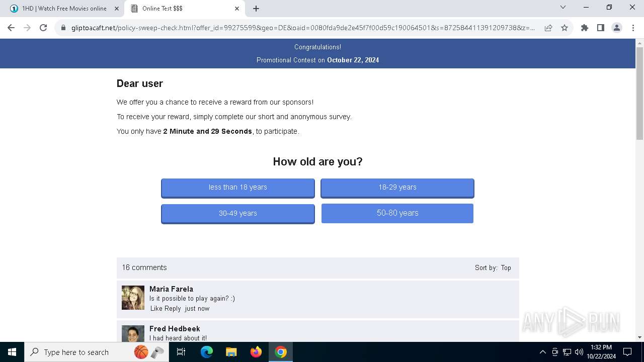Open the notification center icon
The height and width of the screenshot is (362, 644).
coord(627,352)
